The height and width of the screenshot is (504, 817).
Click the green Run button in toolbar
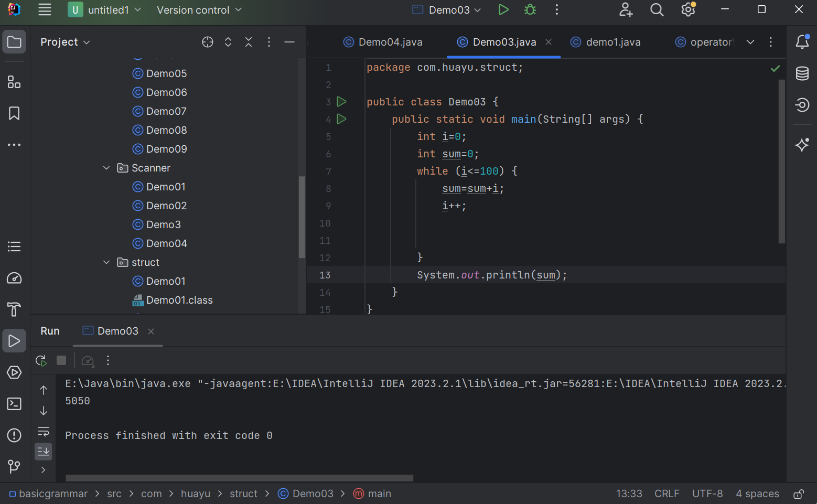click(503, 10)
